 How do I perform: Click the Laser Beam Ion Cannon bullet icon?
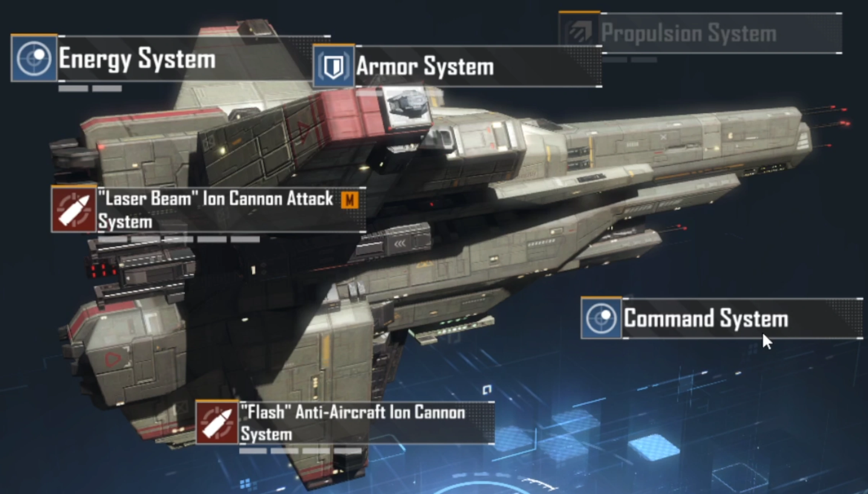pyautogui.click(x=74, y=210)
